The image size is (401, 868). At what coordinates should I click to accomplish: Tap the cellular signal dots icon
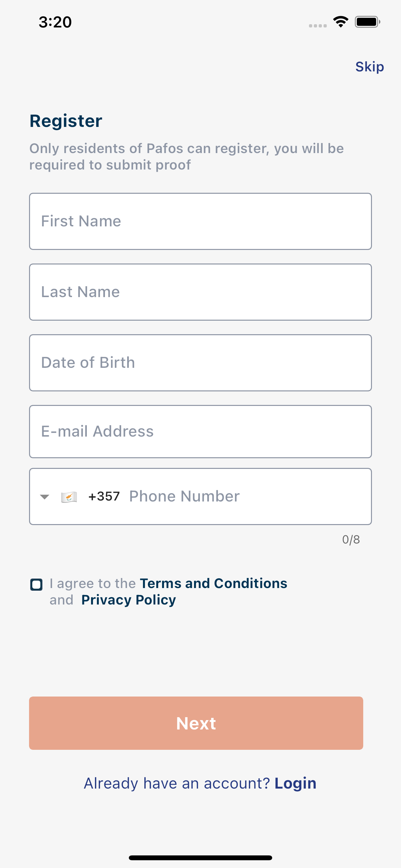click(x=317, y=26)
